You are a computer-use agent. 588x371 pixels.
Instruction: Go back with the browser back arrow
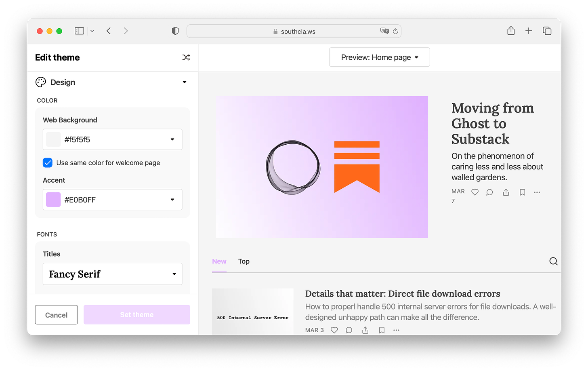pos(109,31)
